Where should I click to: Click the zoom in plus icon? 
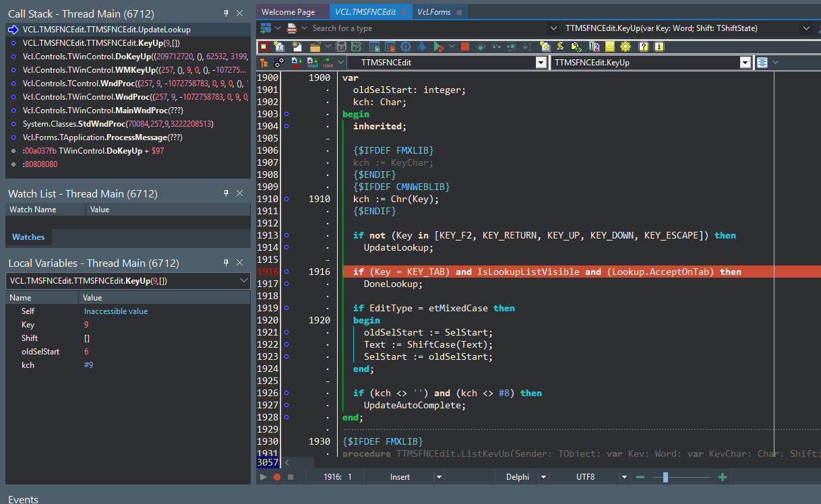pos(723,477)
